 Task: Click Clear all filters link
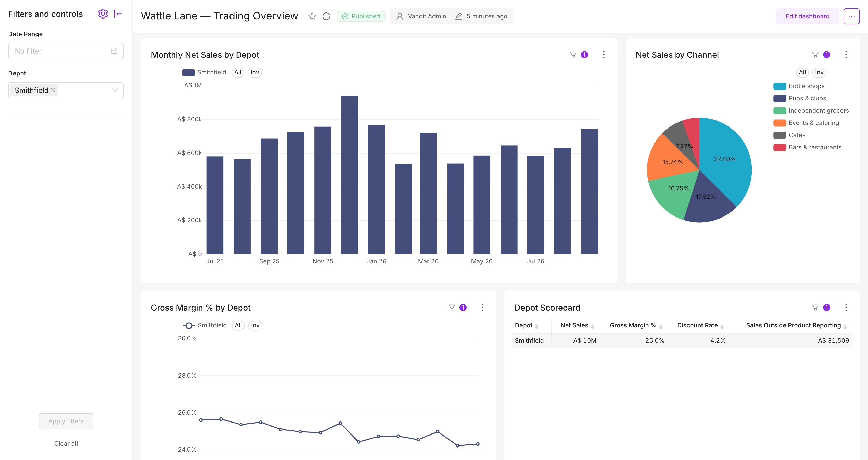66,443
